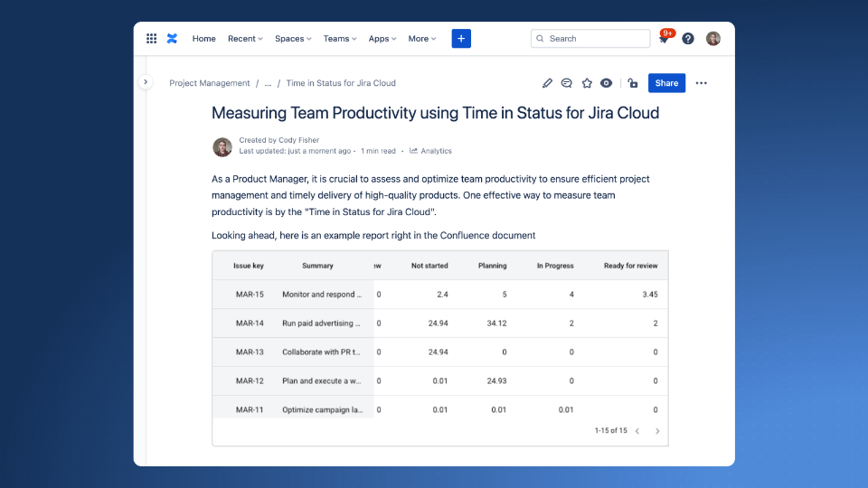
Task: Click the 34.12 Planning value
Action: pos(496,324)
